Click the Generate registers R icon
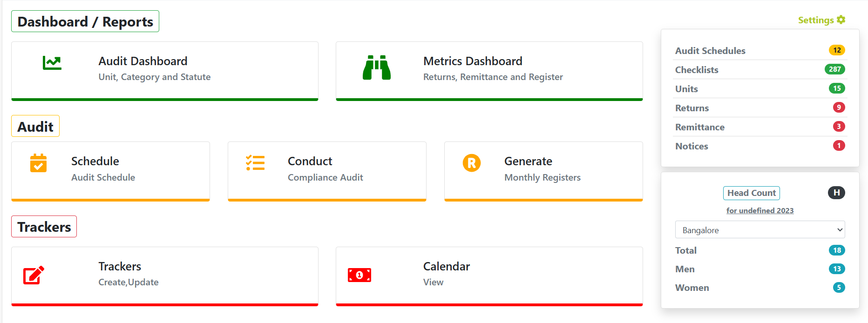 pos(471,163)
